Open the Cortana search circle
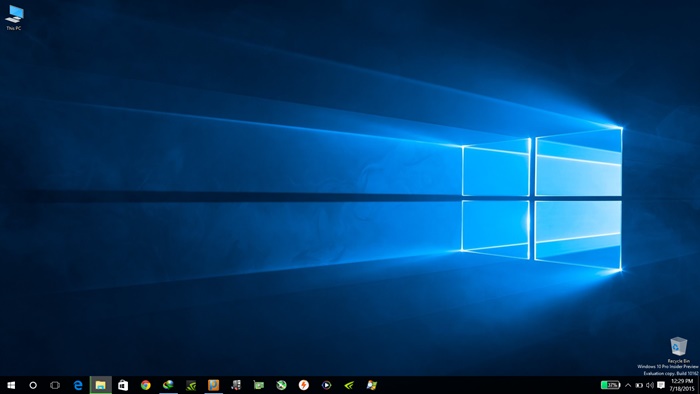This screenshot has width=700, height=394. click(33, 385)
